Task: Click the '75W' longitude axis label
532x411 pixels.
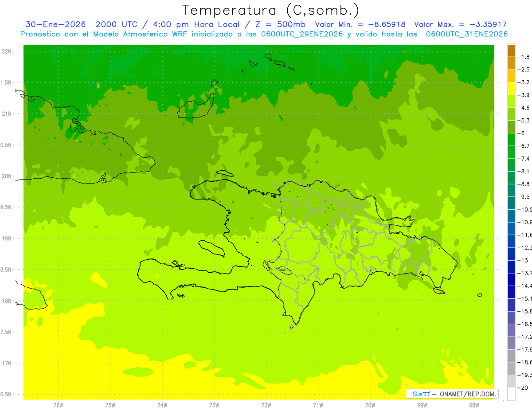Action: coord(110,405)
